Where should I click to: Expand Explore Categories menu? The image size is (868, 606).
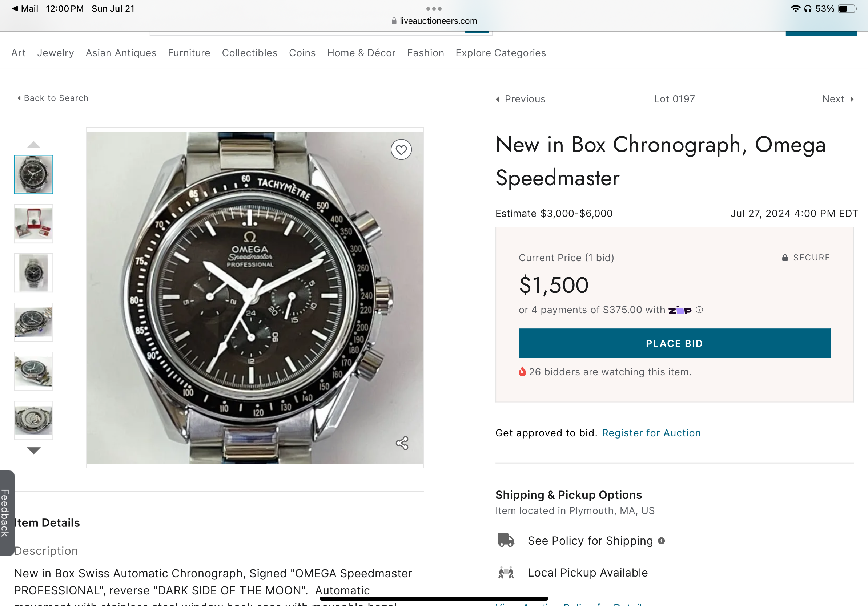[x=501, y=53]
